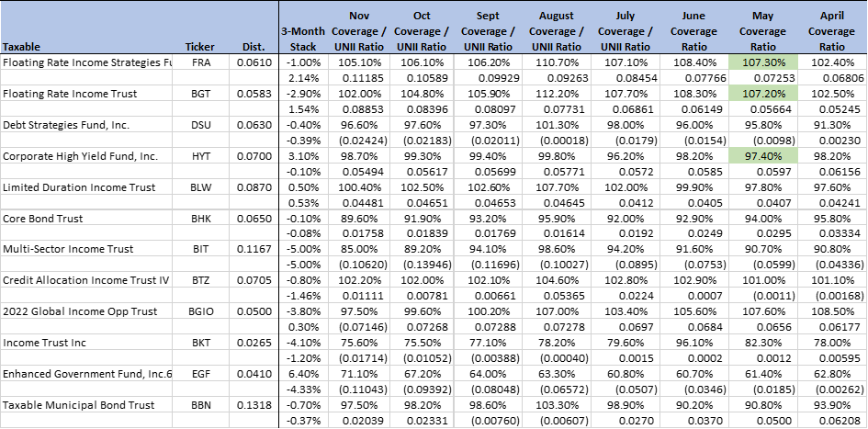Select the ticker cell 'BLW'

[201, 187]
